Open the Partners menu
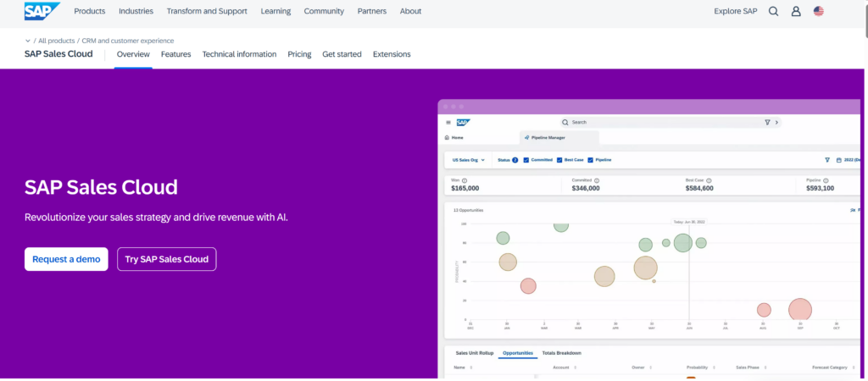The width and height of the screenshot is (868, 381). click(372, 11)
